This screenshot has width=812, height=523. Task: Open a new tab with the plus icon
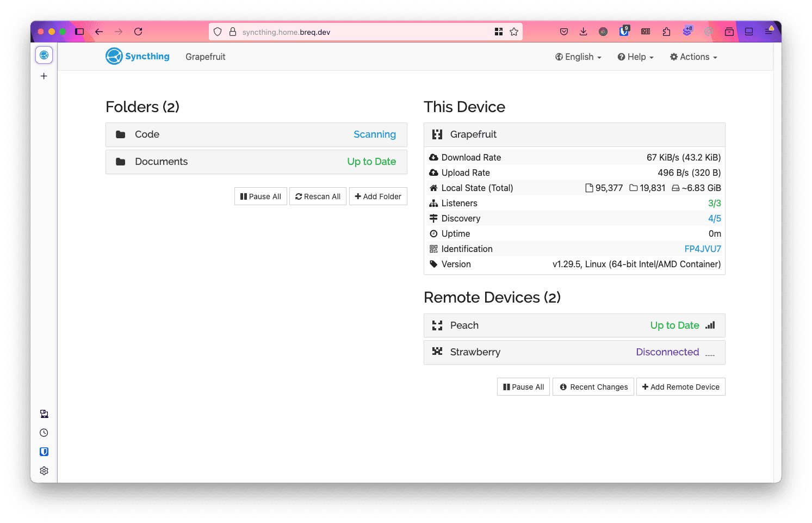(x=44, y=76)
